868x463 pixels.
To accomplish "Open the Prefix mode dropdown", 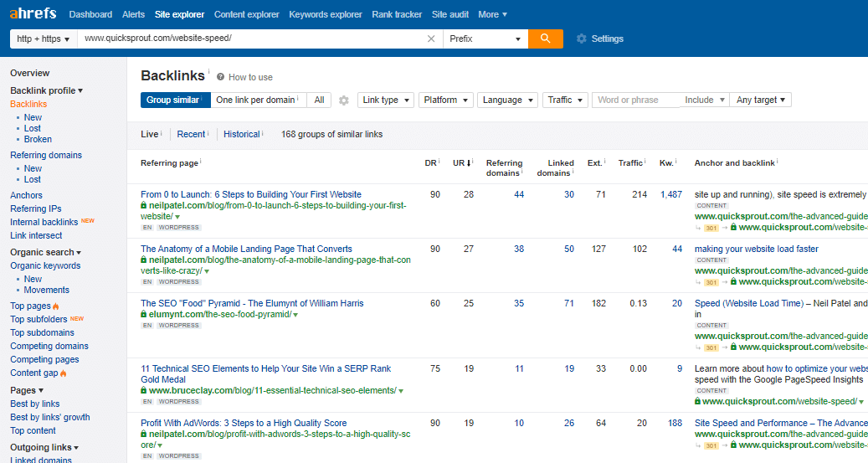I will pyautogui.click(x=485, y=39).
